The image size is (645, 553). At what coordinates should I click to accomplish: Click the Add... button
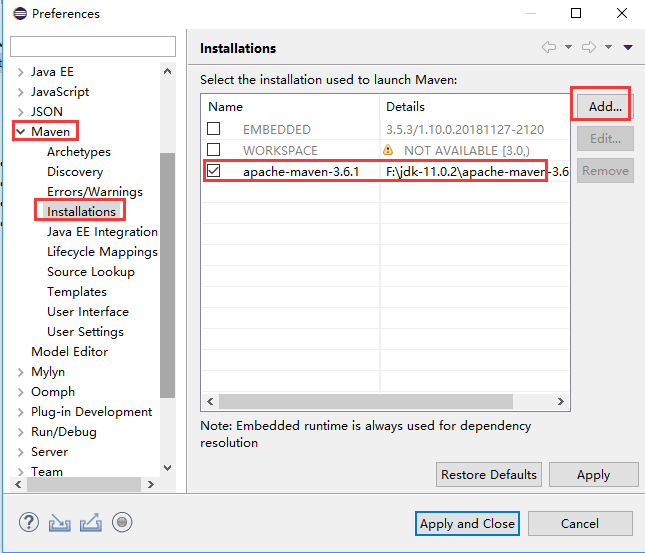[605, 107]
